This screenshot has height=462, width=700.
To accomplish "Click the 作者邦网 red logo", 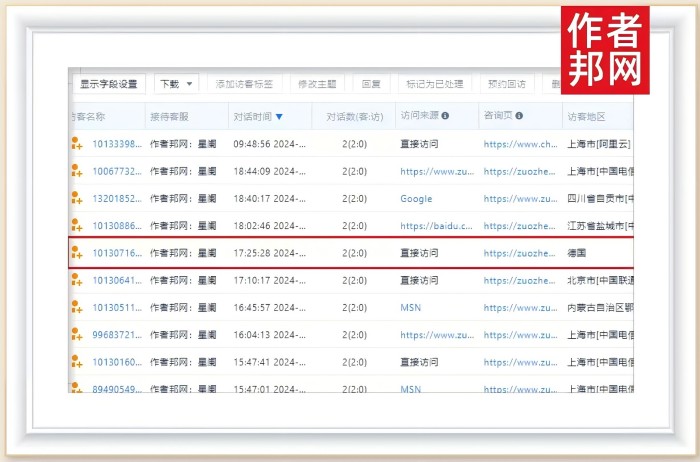I will pyautogui.click(x=605, y=49).
